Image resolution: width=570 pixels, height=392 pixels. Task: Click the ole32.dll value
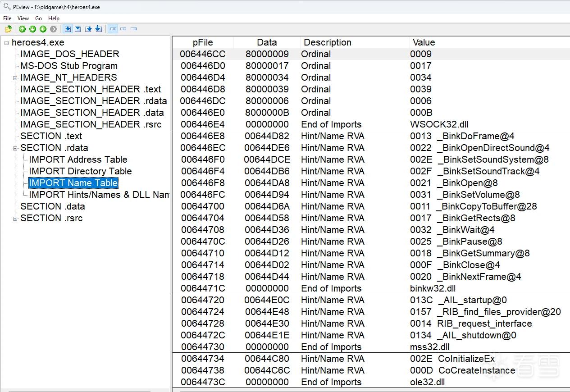(x=427, y=382)
